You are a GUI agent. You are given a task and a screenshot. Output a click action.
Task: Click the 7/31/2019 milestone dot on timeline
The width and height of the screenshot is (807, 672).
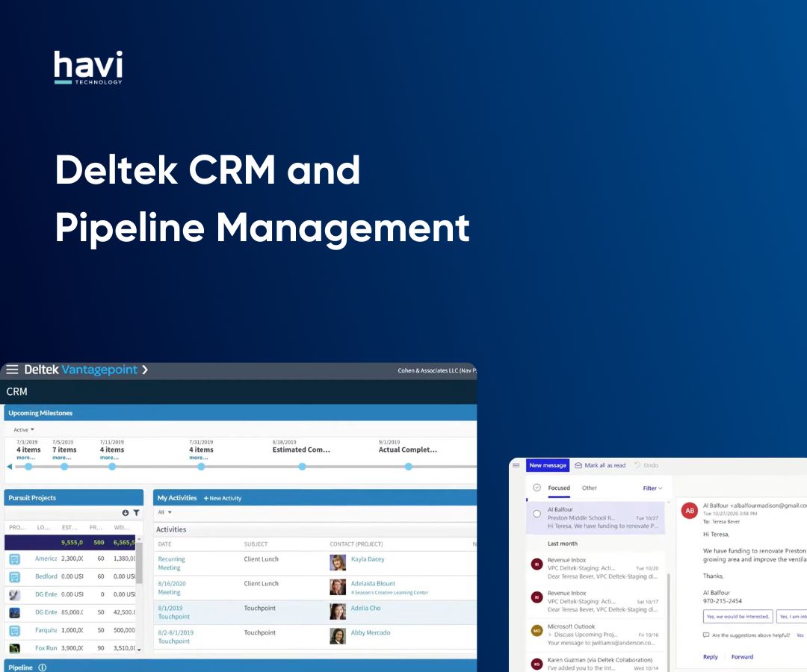(201, 467)
